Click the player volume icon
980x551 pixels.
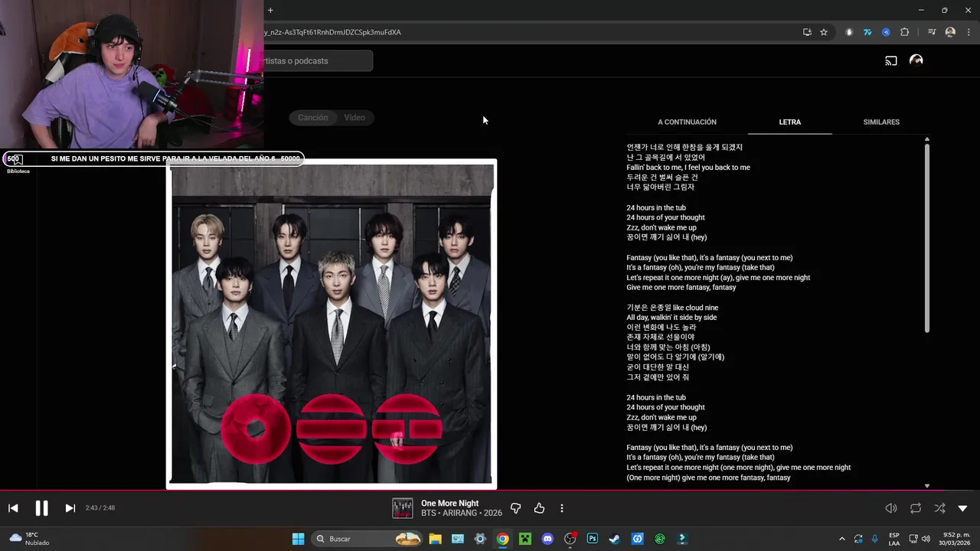pos(891,508)
